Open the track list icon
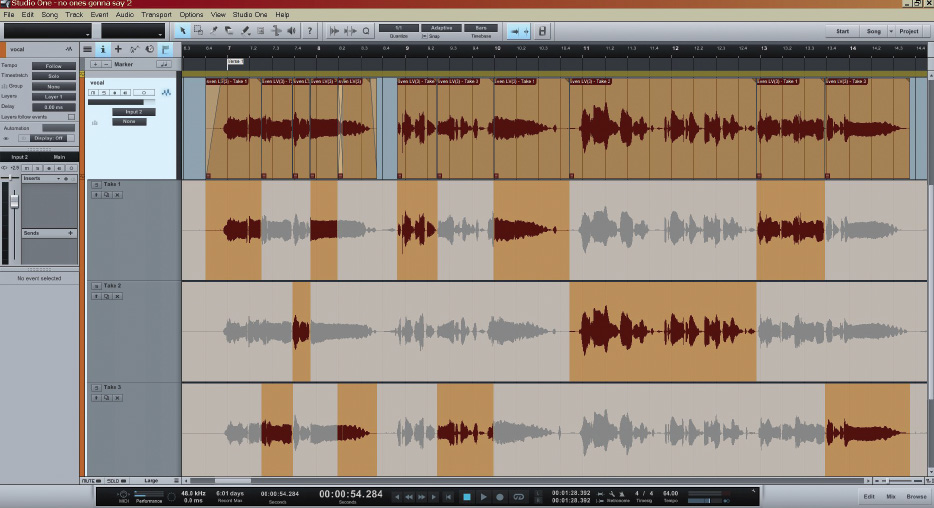Screen dimensions: 934x508 click(88, 49)
